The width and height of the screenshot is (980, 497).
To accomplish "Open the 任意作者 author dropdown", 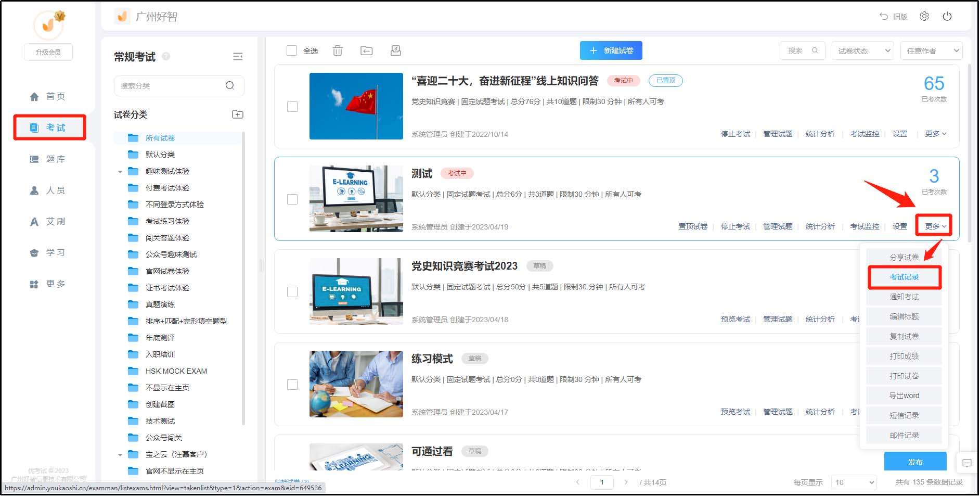I will coord(931,50).
